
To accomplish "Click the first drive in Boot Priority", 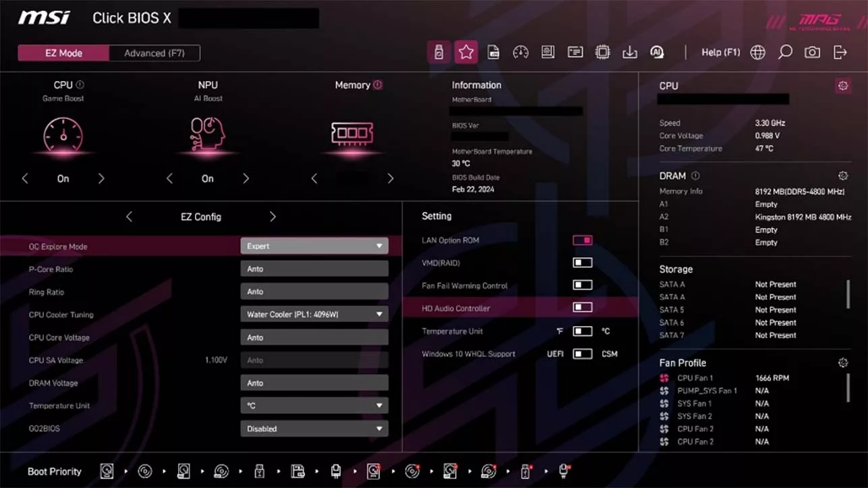I will (x=106, y=470).
